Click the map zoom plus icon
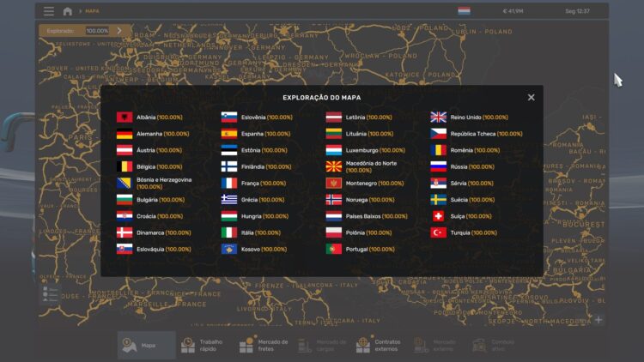Screen dimensions: 644x362 [x=598, y=319]
